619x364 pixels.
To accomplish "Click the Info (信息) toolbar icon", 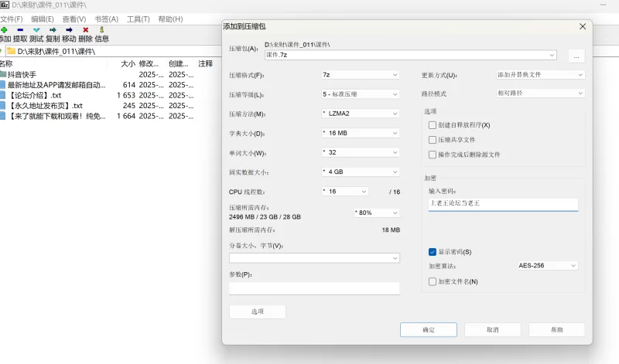I will click(x=102, y=30).
